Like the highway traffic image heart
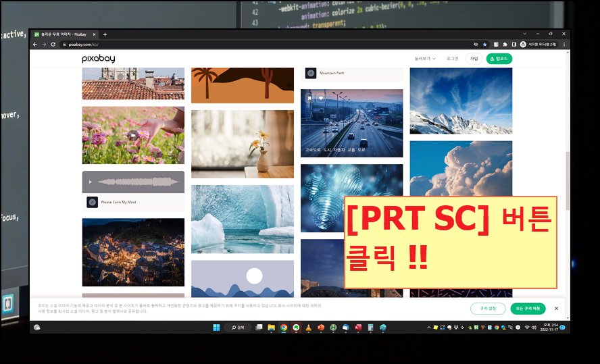The width and height of the screenshot is (600, 364). pyautogui.click(x=321, y=99)
